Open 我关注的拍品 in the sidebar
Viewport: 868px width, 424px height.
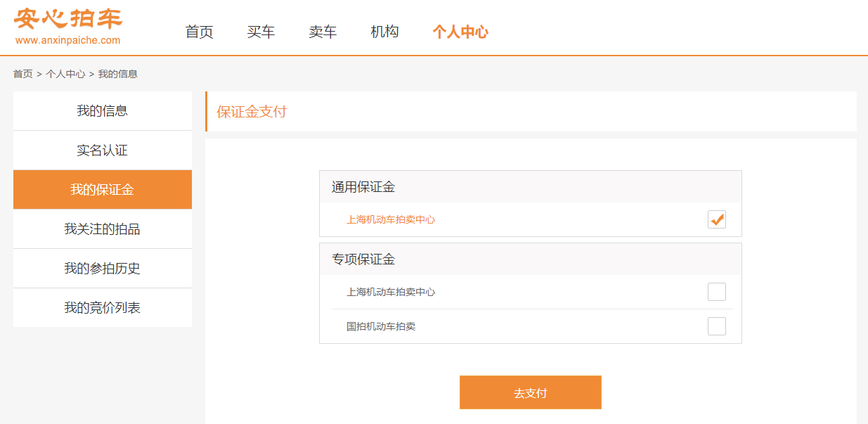point(103,229)
